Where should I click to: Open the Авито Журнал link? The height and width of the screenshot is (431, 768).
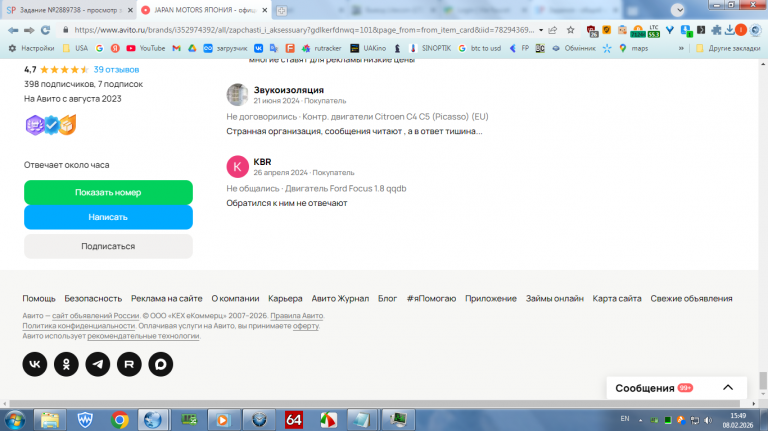pos(340,298)
